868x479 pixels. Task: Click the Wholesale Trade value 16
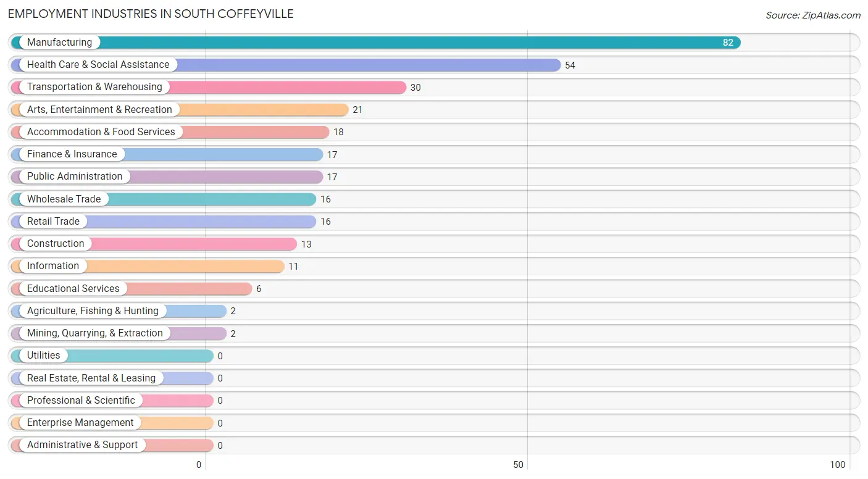point(325,199)
